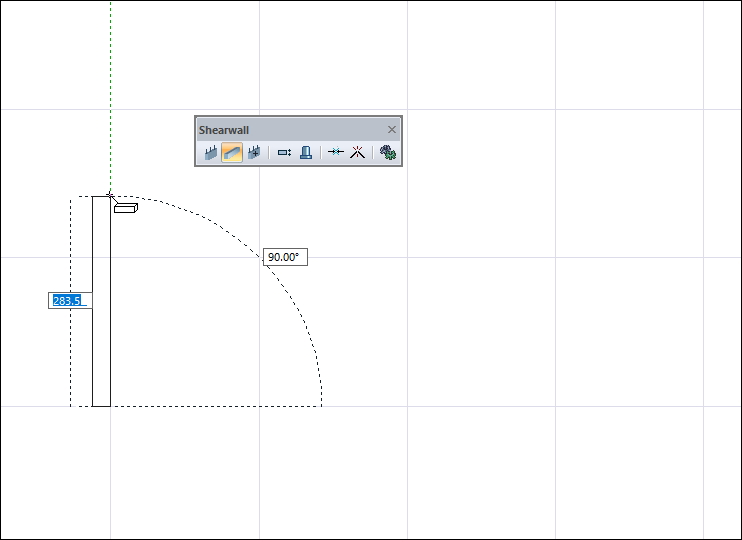This screenshot has width=742, height=540.
Task: Click the highlighted continuous shearwall tool
Action: pyautogui.click(x=232, y=153)
